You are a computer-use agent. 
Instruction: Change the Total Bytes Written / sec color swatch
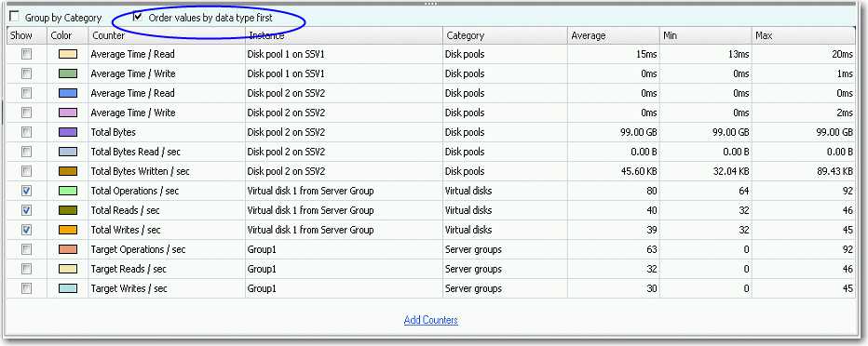tap(68, 171)
